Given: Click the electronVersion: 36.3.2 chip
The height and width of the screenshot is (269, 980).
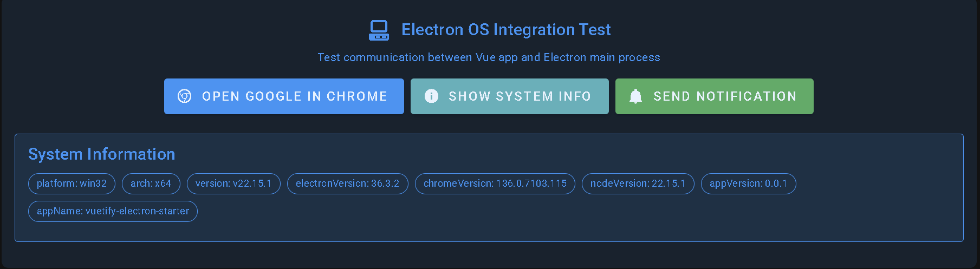Looking at the screenshot, I should 347,183.
